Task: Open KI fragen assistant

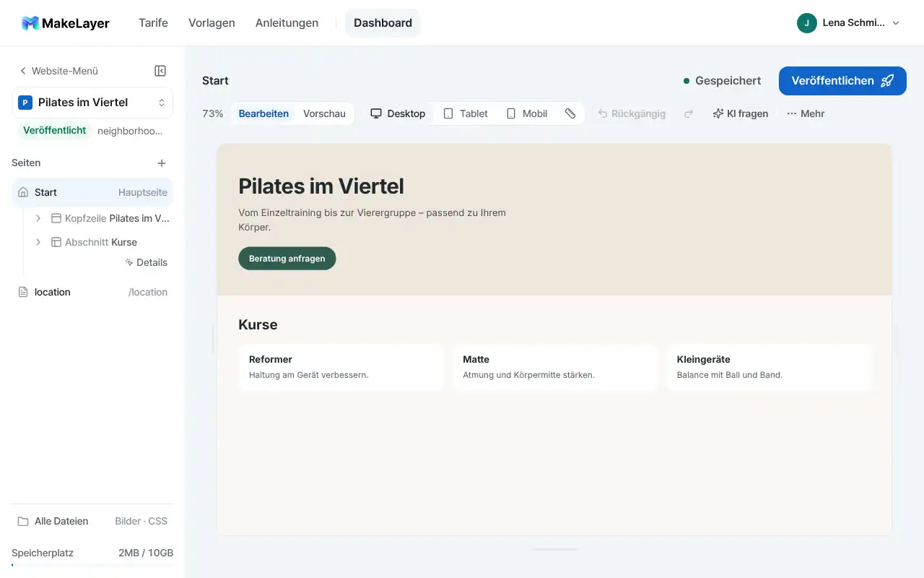Action: click(x=741, y=113)
